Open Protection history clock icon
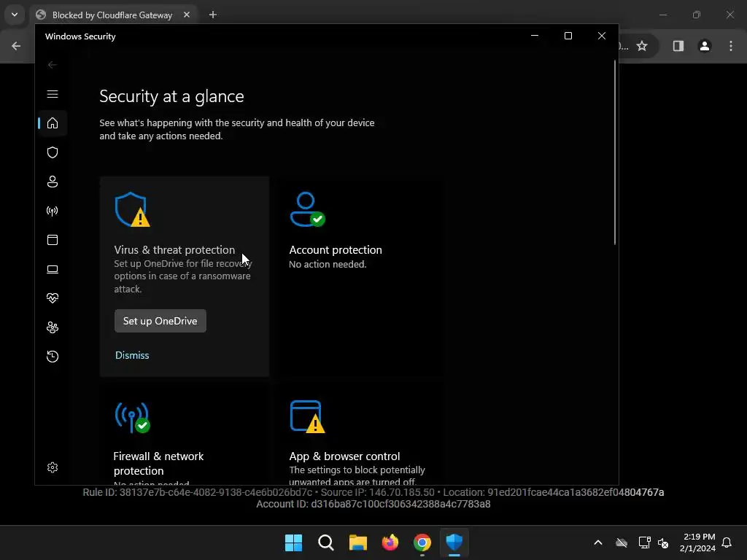The width and height of the screenshot is (747, 560). coord(53,357)
